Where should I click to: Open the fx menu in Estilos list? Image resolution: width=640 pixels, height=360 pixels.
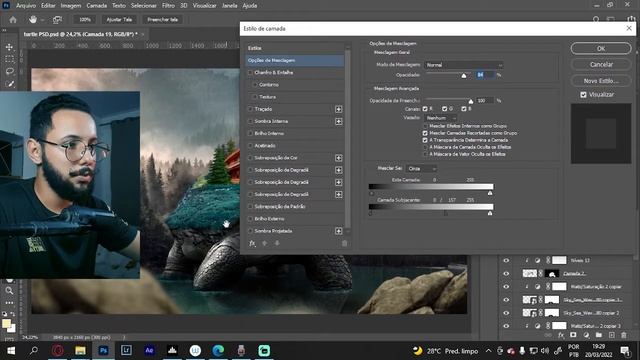(x=252, y=243)
